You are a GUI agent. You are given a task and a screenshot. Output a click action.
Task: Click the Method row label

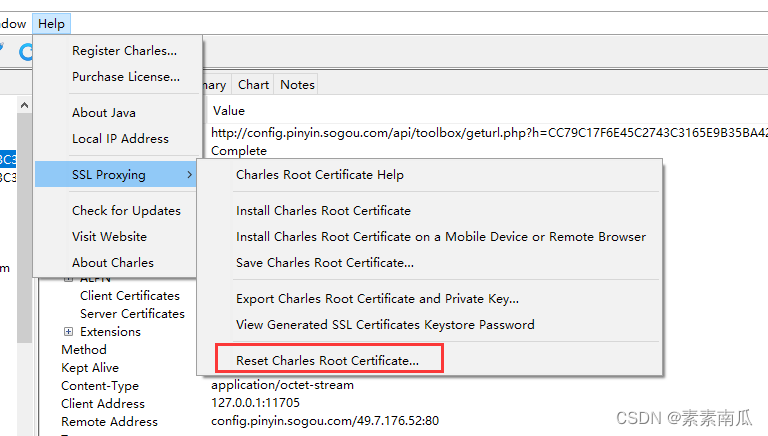click(84, 350)
